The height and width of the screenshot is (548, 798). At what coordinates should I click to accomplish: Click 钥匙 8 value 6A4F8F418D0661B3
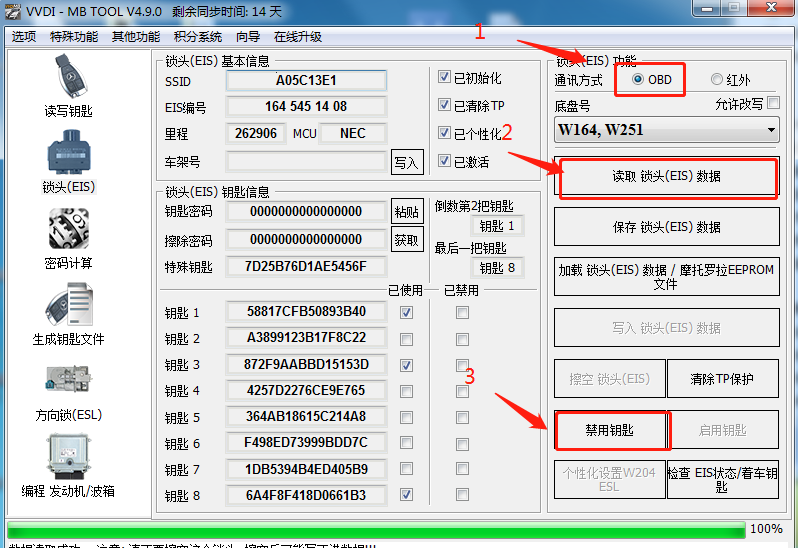tap(306, 496)
